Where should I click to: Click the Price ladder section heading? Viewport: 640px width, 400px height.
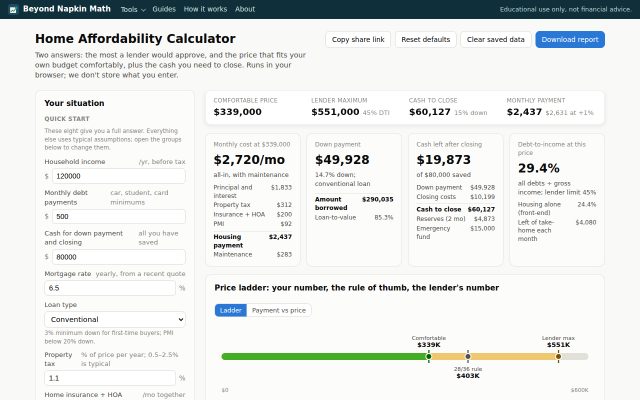357,288
